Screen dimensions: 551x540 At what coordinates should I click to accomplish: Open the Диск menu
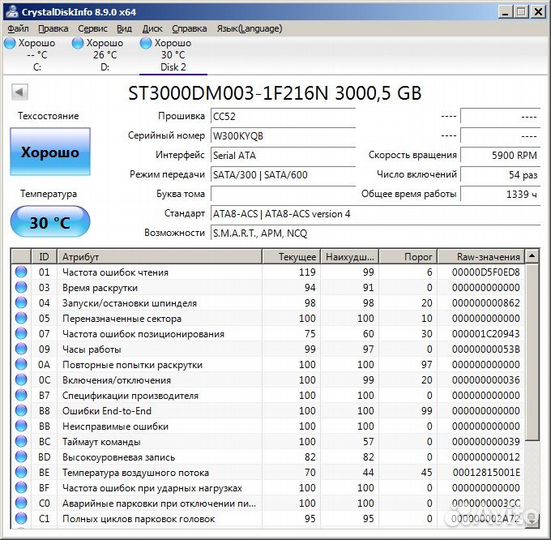tap(152, 28)
